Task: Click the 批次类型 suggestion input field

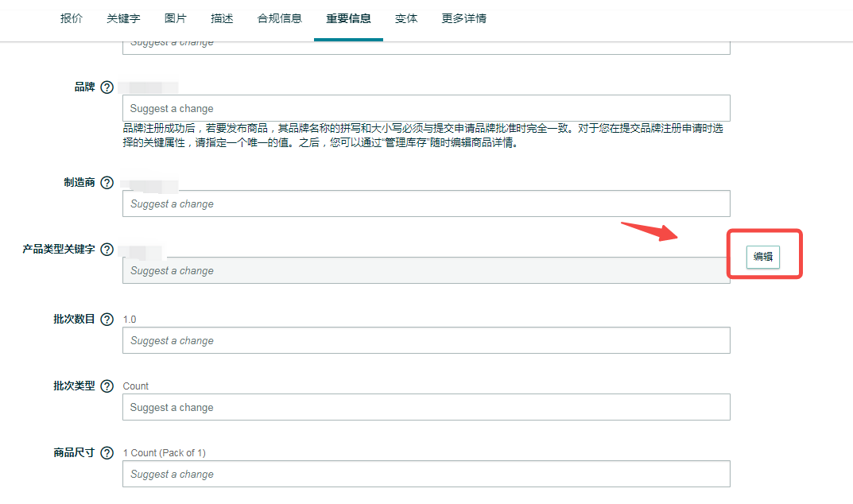Action: coord(425,407)
